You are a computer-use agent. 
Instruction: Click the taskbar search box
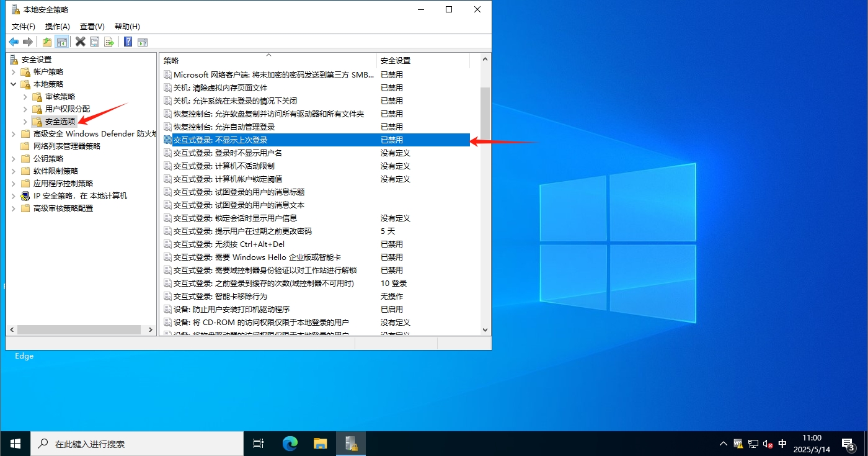coord(137,444)
